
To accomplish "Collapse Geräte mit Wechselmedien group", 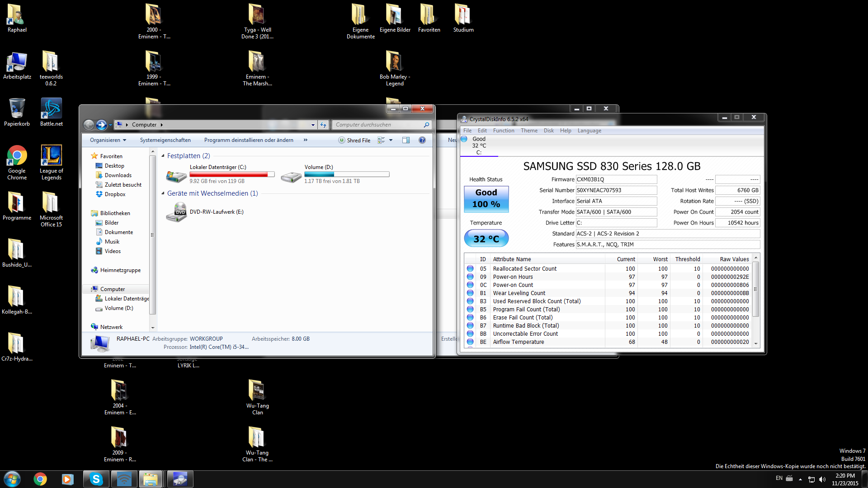I will pyautogui.click(x=163, y=193).
